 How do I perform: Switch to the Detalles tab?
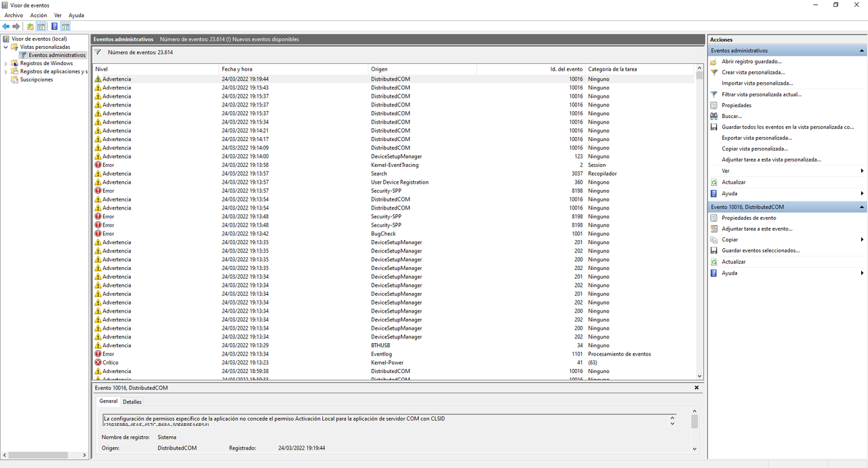click(x=132, y=402)
